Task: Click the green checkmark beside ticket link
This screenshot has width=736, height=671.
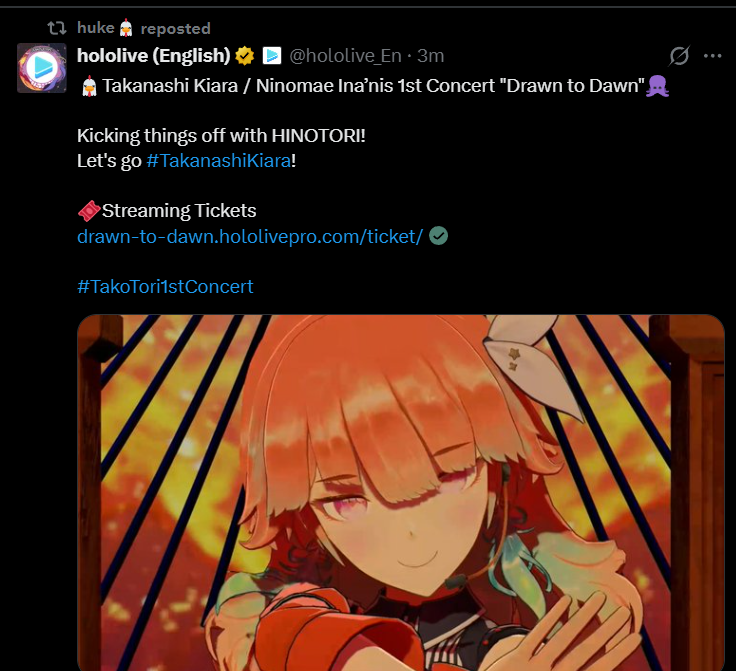Action: (x=438, y=236)
